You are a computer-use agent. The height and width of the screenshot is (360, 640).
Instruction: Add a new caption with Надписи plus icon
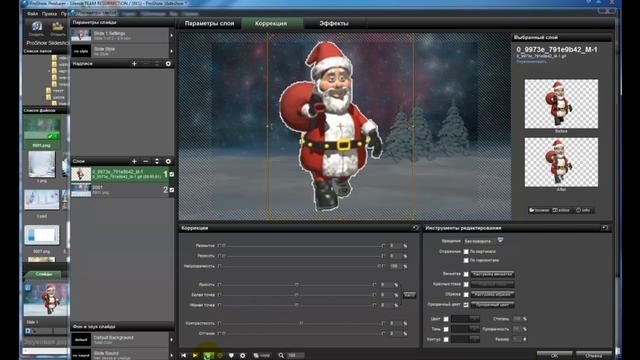[134, 64]
